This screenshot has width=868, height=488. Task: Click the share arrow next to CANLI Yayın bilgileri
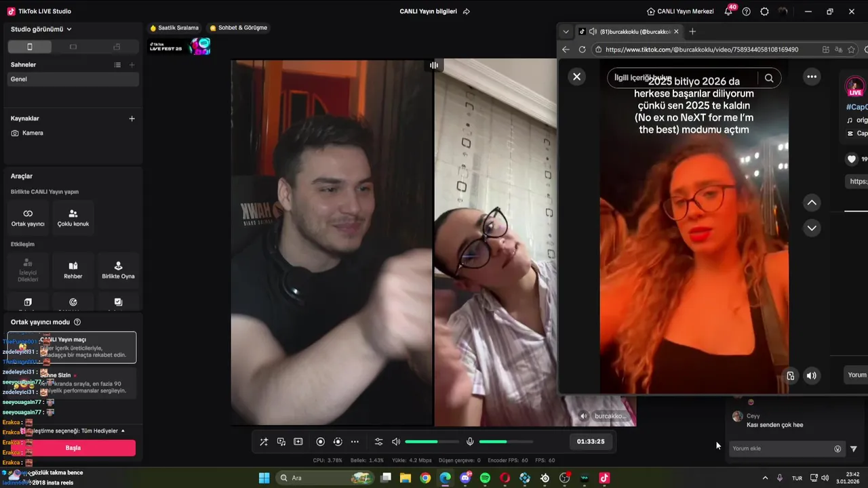(x=466, y=12)
